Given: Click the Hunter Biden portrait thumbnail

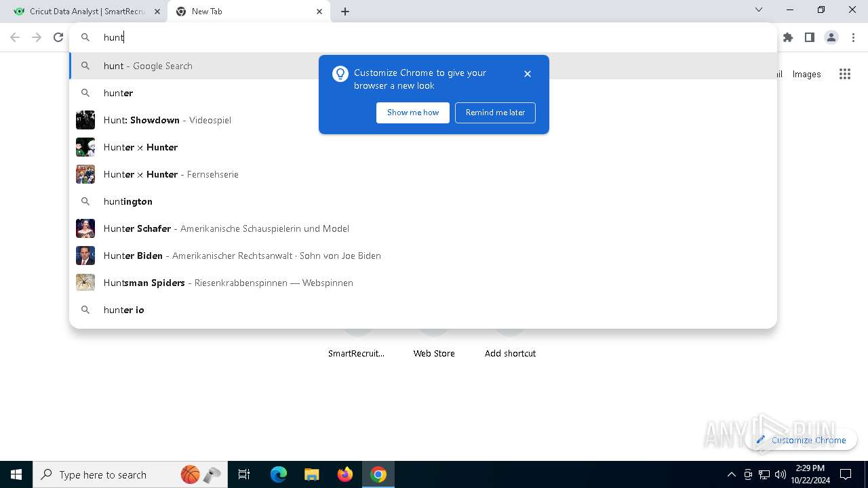Looking at the screenshot, I should tap(85, 256).
